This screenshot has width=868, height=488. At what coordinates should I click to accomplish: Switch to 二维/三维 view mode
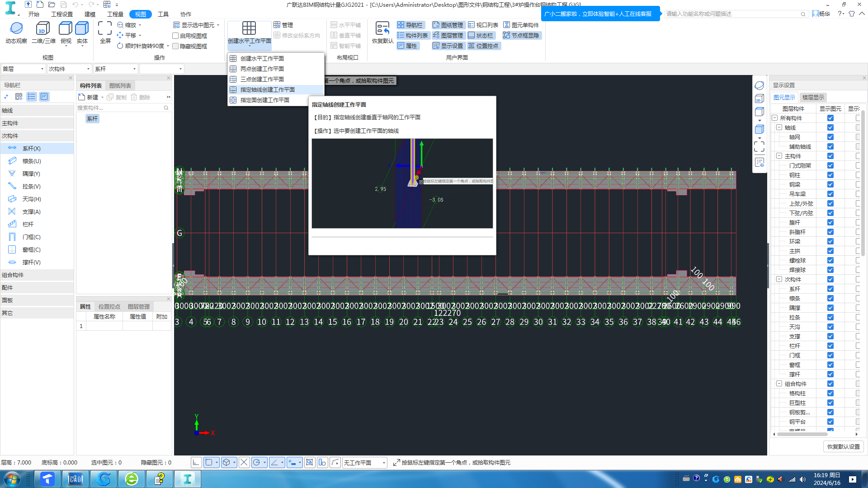43,33
